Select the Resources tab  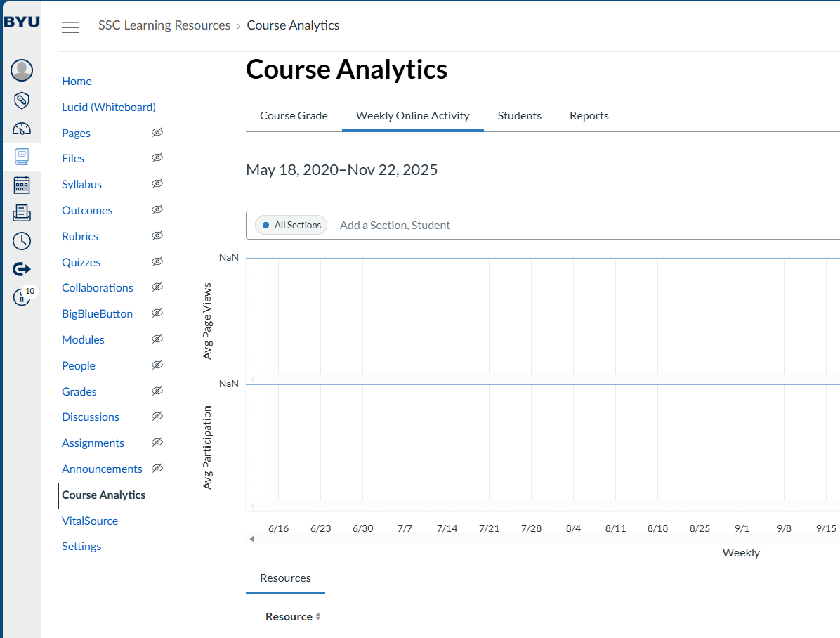[285, 578]
